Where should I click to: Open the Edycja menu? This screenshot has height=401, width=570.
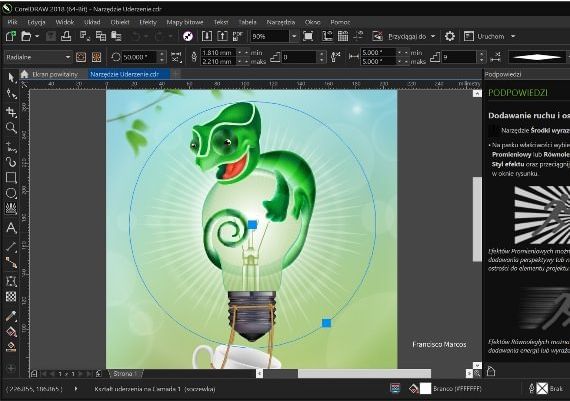click(x=36, y=22)
